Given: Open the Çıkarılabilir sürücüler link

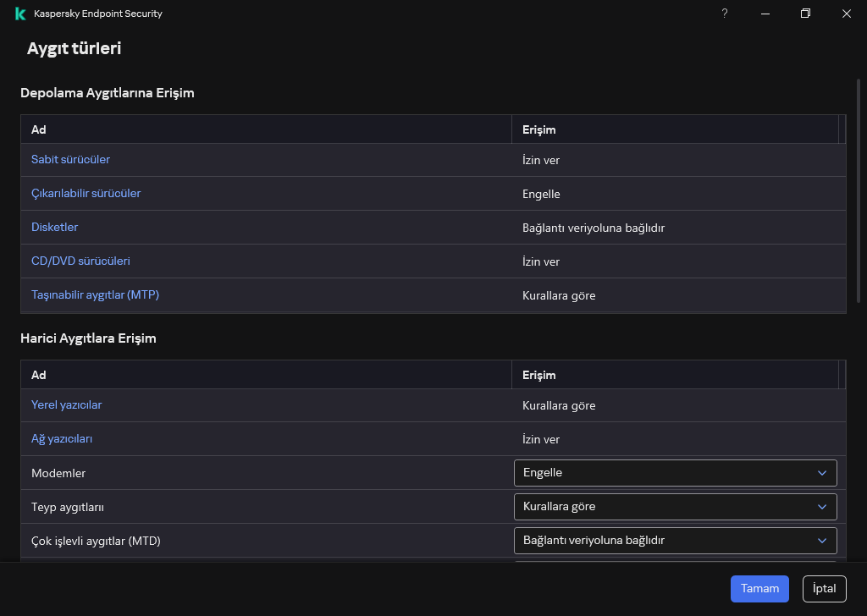Looking at the screenshot, I should pos(86,194).
